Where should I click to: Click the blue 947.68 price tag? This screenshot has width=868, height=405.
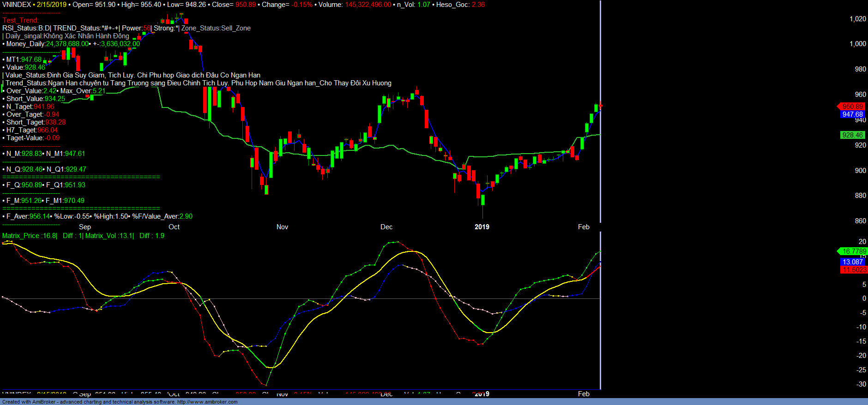click(852, 114)
